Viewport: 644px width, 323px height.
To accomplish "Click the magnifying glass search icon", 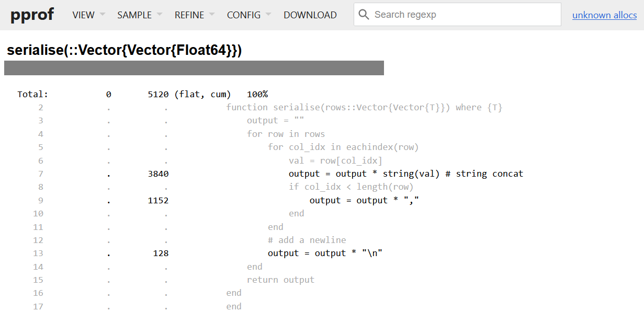I will click(x=364, y=15).
